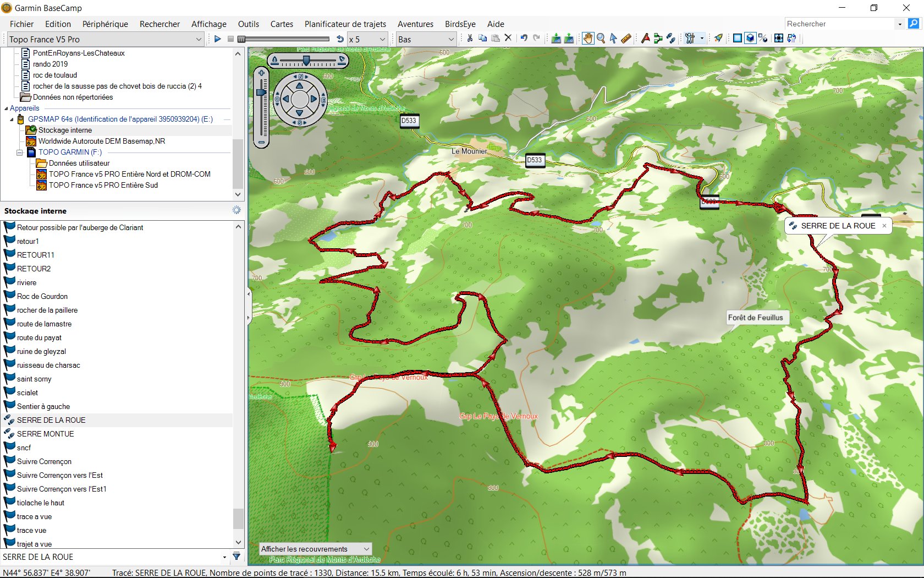Click the map zoom in plus button
The width and height of the screenshot is (924, 578).
[x=262, y=73]
